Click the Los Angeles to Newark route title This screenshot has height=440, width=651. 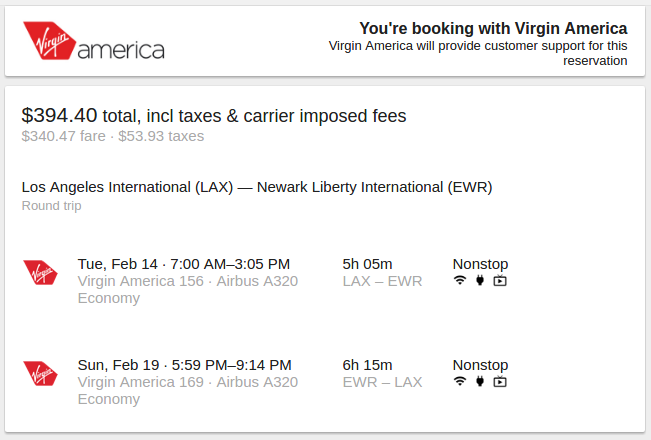pos(257,187)
